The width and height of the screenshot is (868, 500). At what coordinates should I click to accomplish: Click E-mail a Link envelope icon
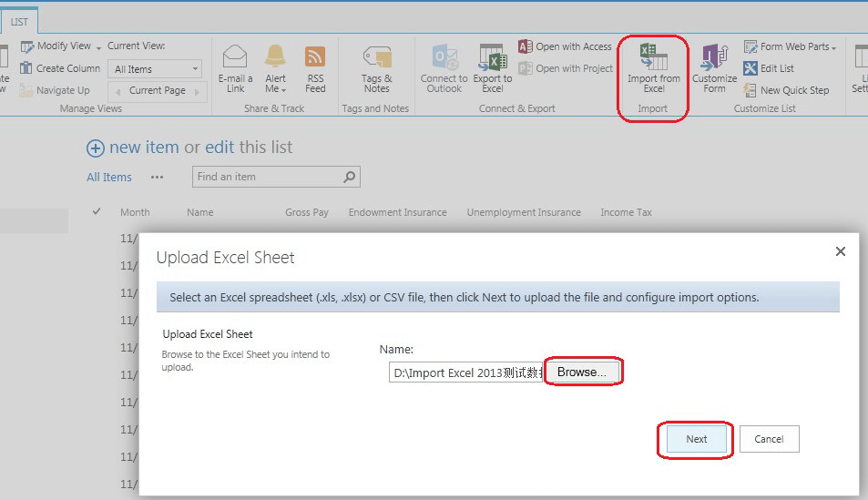click(235, 56)
